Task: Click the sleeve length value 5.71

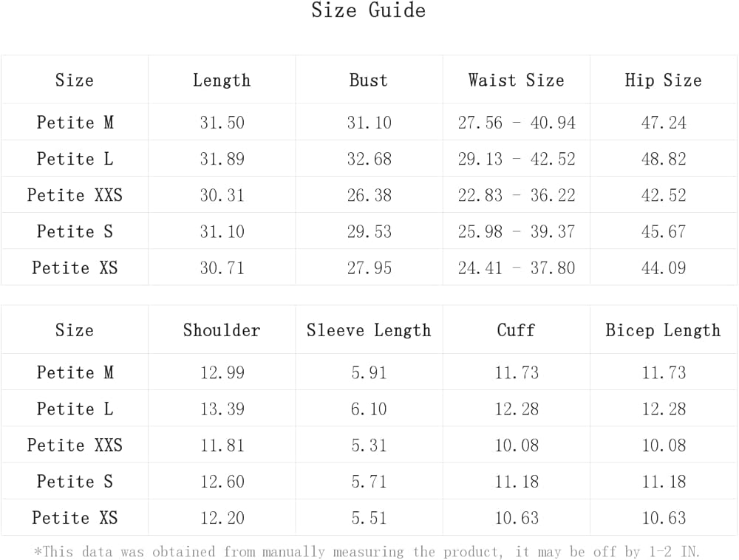Action: point(369,481)
